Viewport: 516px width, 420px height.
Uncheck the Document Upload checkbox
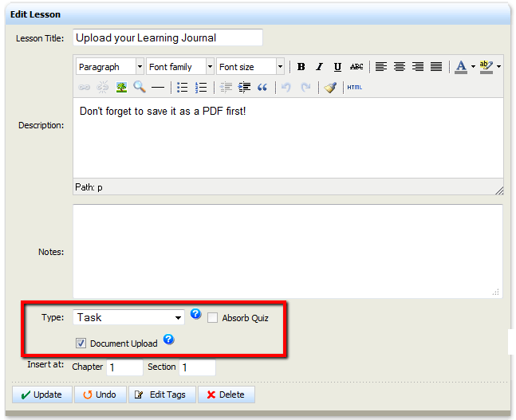[81, 343]
